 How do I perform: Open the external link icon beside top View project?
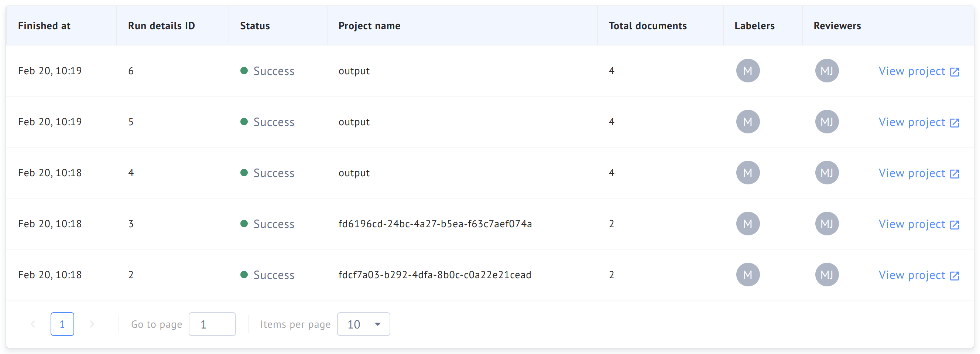956,71
